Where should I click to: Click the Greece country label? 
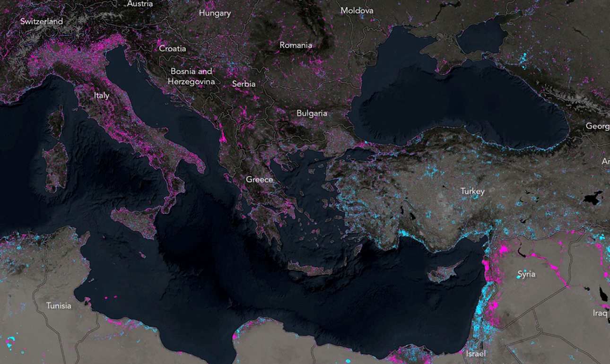pyautogui.click(x=259, y=180)
